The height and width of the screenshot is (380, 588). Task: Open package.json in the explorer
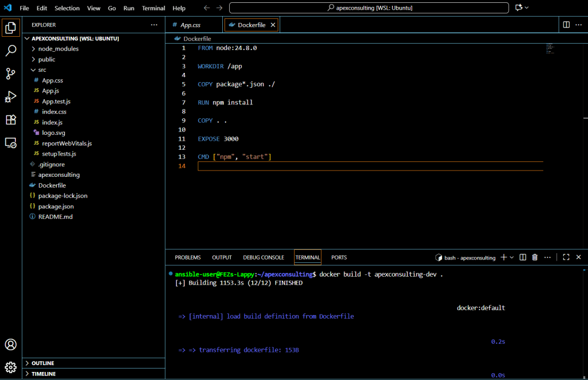tap(56, 206)
